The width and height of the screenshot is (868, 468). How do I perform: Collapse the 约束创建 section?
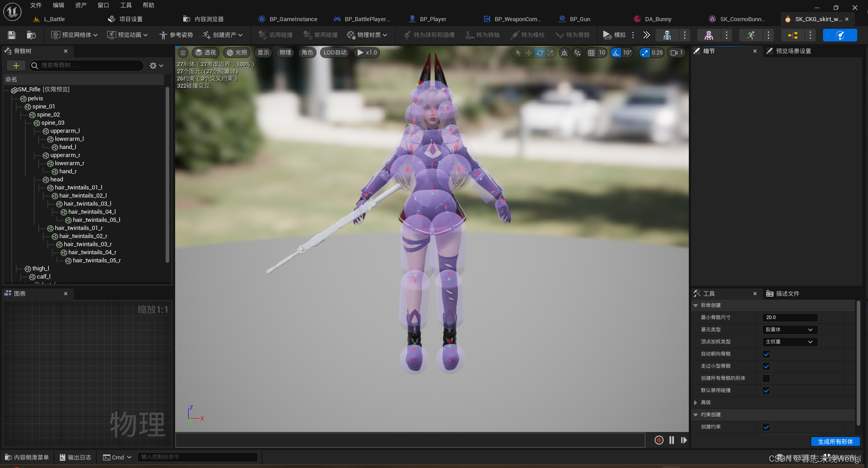(x=696, y=415)
